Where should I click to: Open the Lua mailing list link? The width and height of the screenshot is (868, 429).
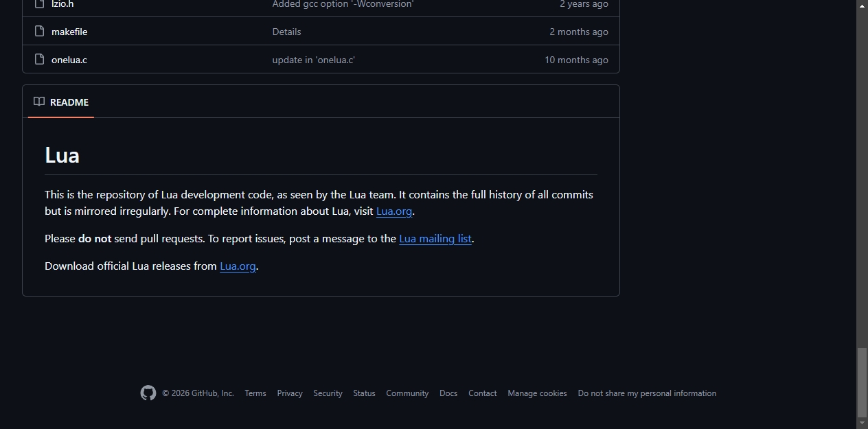(x=435, y=239)
